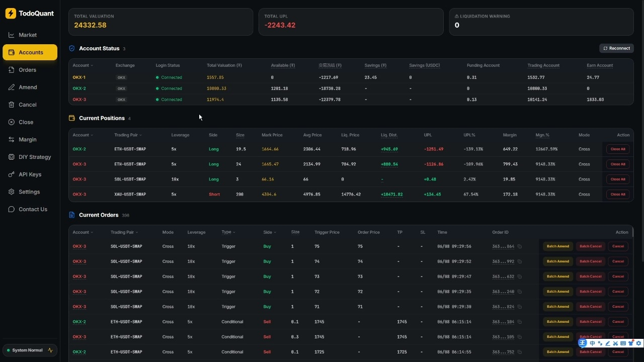Open the Market chart icon in sidebar
This screenshot has height=362, width=644.
[x=11, y=35]
